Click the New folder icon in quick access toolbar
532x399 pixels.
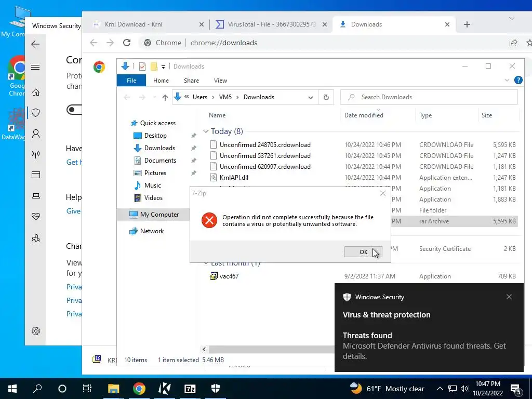(x=154, y=66)
